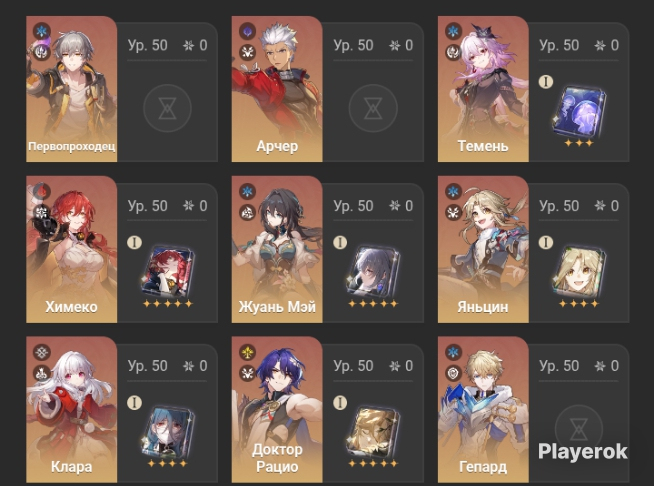The height and width of the screenshot is (486, 654).
Task: Click the fire element icon on Химеко
Action: click(x=42, y=191)
